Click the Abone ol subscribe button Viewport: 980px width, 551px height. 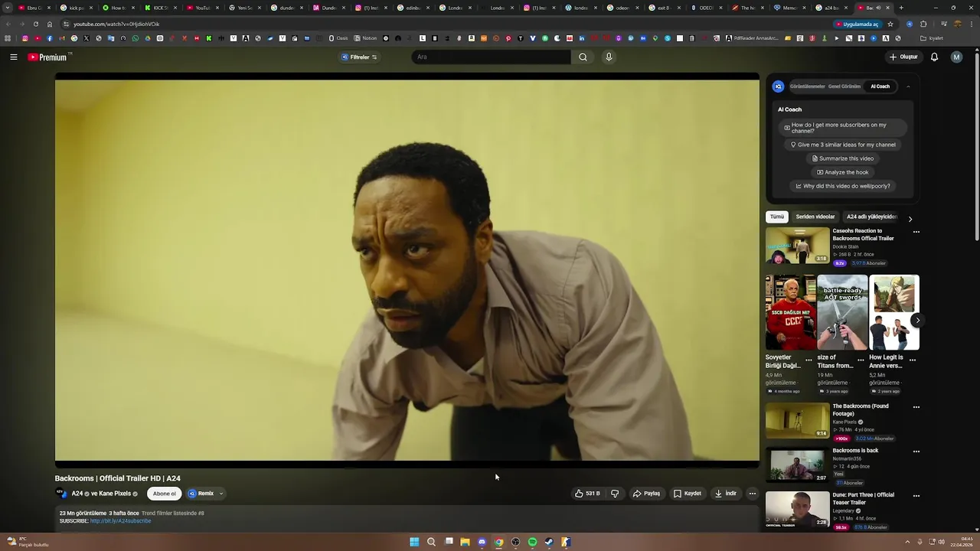[x=164, y=494]
